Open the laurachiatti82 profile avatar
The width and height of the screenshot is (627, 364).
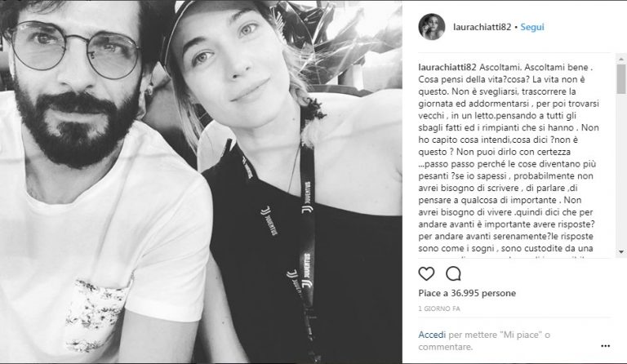(431, 27)
